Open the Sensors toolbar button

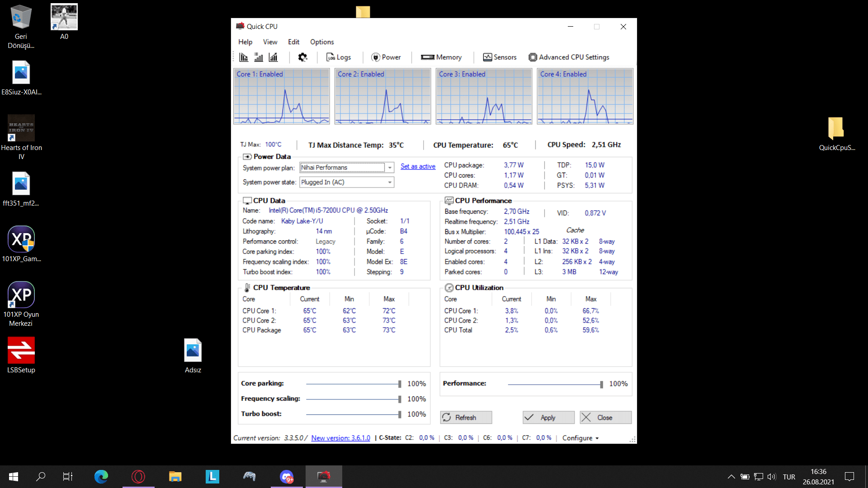[500, 57]
